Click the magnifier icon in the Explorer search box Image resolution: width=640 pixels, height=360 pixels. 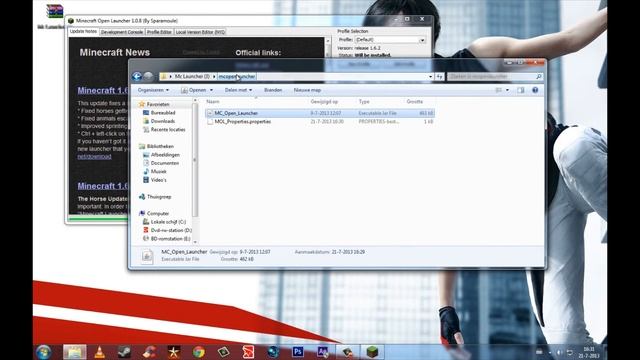[538, 76]
